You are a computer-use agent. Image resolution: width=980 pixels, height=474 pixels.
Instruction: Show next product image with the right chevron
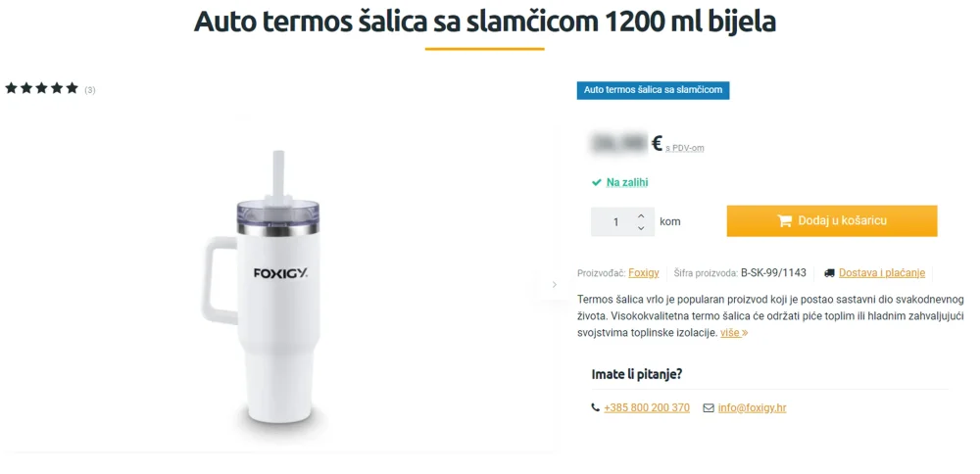554,285
